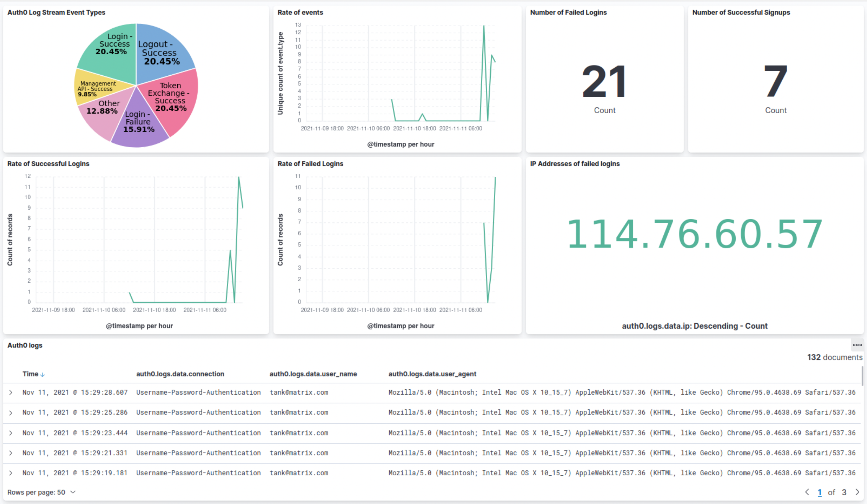Click tank@matrix.com in the first log row
Screen dimensions: 867x504
coord(299,392)
